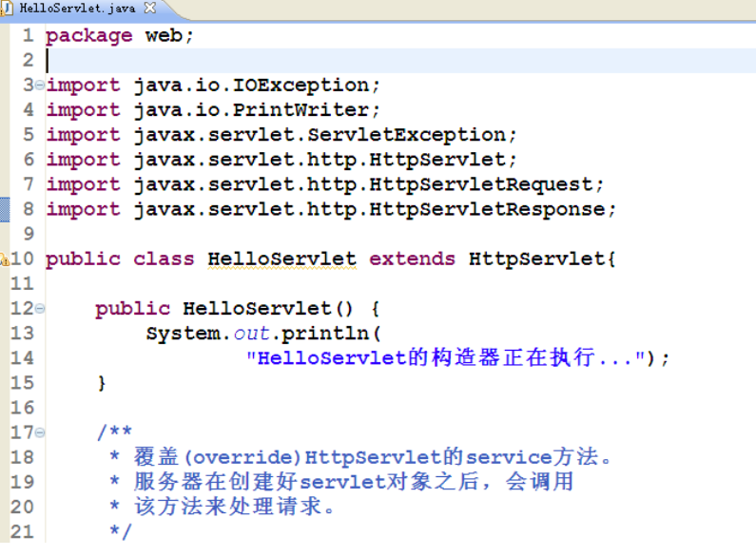This screenshot has width=756, height=556.
Task: Click the HelloServlet() constructor name on line 12
Action: pyautogui.click(x=258, y=308)
